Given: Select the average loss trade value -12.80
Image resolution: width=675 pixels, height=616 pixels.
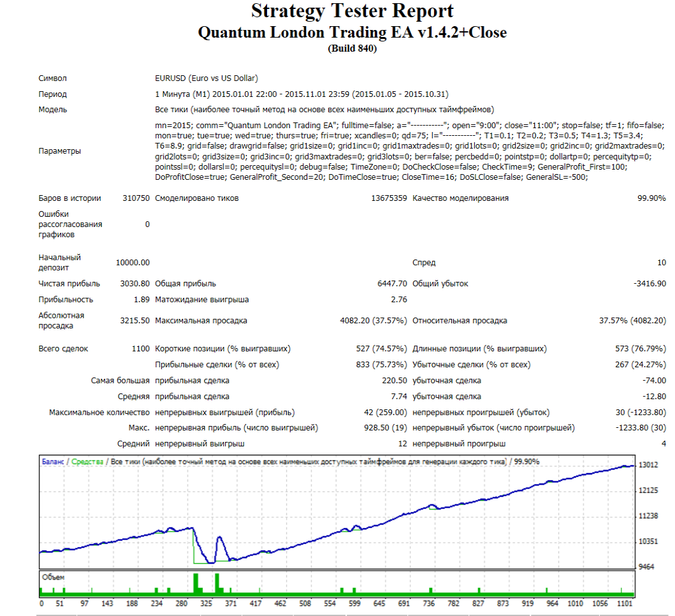Looking at the screenshot, I should pos(653,396).
